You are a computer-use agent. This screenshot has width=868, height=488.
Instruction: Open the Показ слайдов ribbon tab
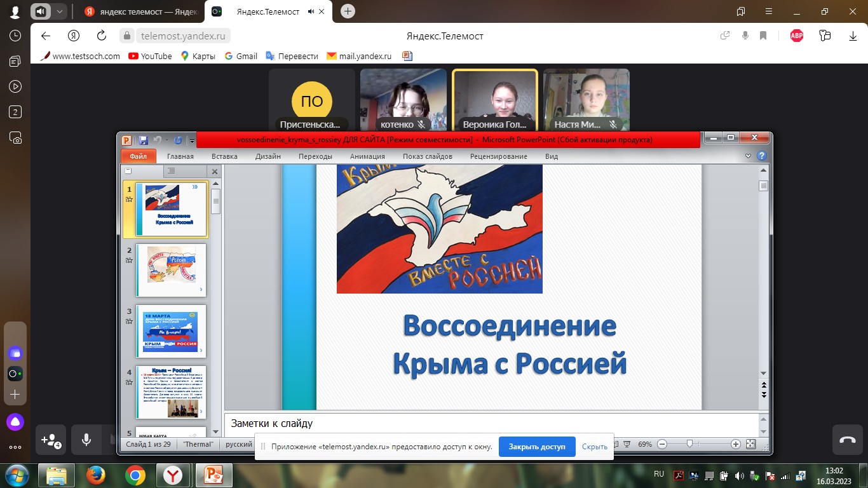pos(428,156)
